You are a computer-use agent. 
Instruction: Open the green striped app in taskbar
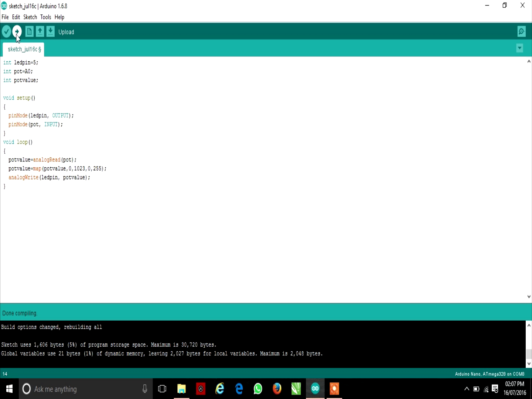[296, 389]
